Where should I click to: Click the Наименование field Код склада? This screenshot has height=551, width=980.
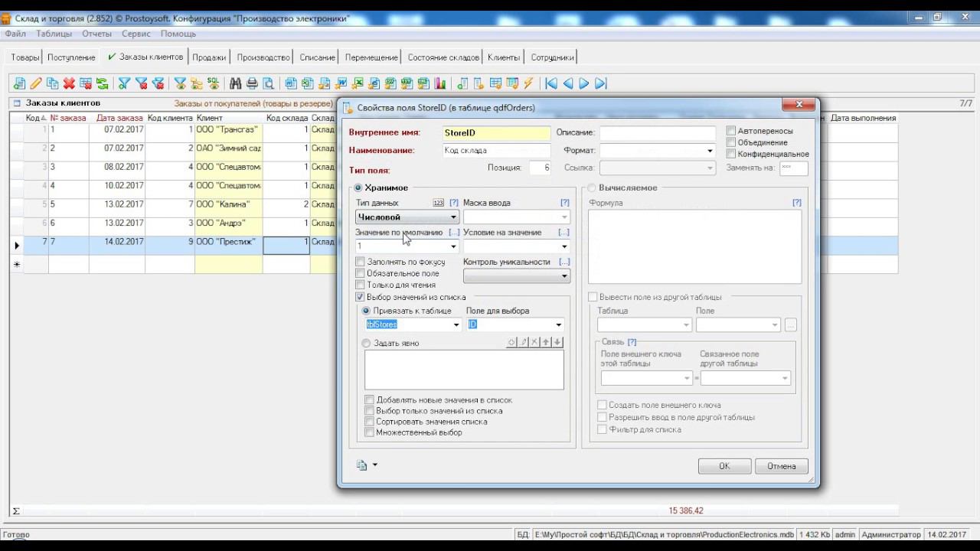(496, 151)
